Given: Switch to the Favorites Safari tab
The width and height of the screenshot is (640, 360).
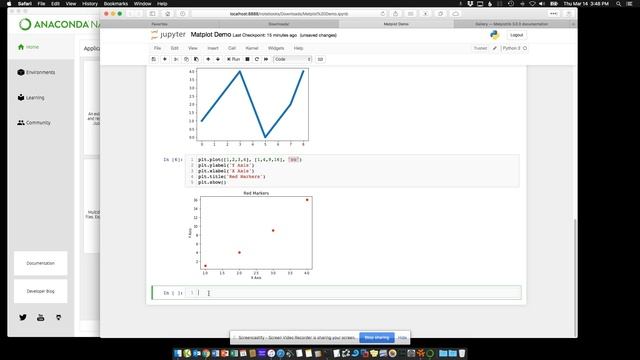Looking at the screenshot, I should tap(159, 24).
